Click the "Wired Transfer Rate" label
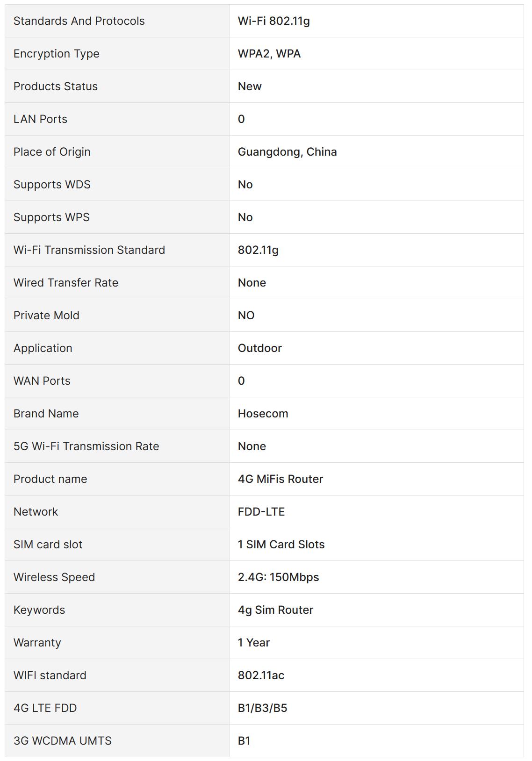Screen dimensions: 532x761 click(65, 283)
